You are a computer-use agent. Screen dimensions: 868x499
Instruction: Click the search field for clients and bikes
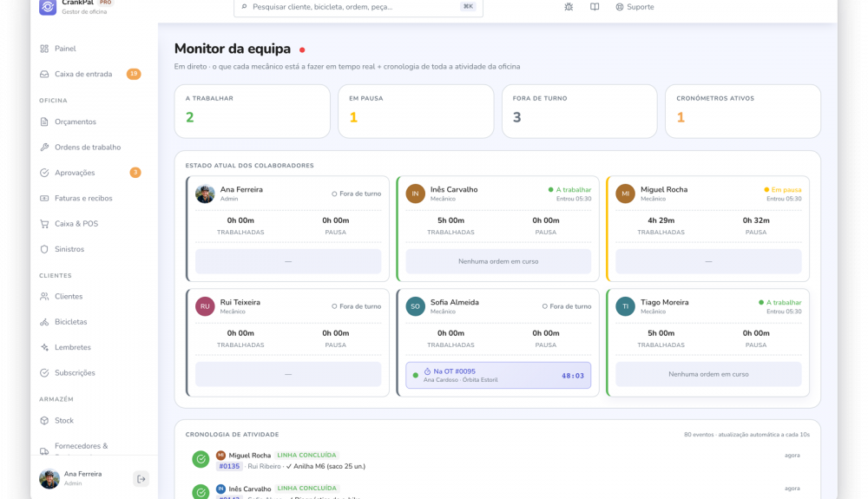tap(358, 7)
